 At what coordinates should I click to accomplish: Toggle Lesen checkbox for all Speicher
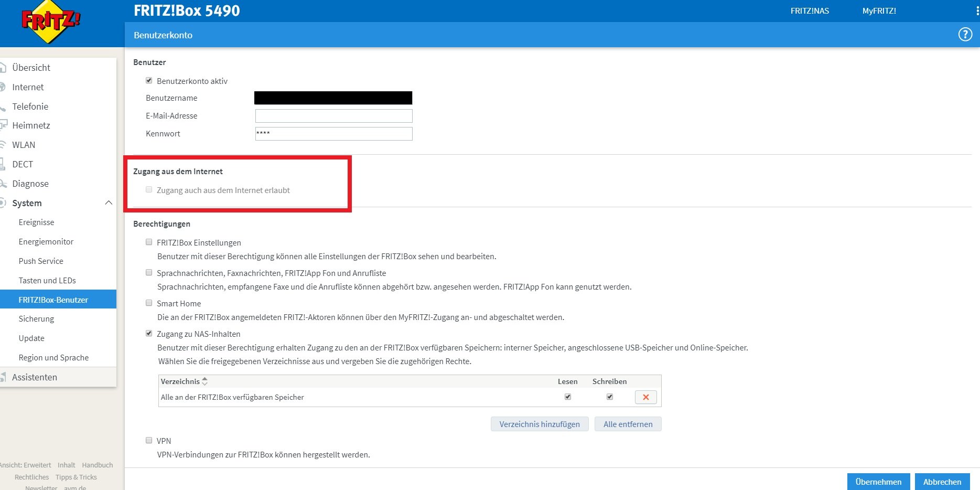(567, 397)
